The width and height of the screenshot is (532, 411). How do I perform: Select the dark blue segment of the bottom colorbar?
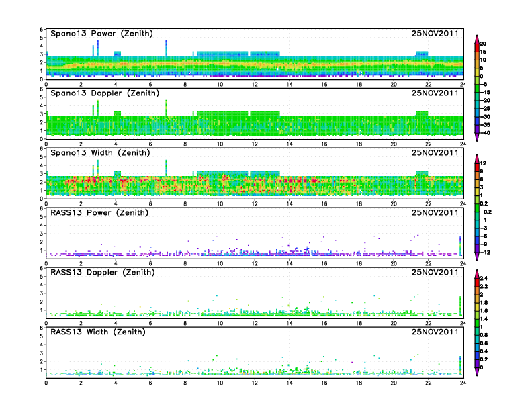(477, 355)
